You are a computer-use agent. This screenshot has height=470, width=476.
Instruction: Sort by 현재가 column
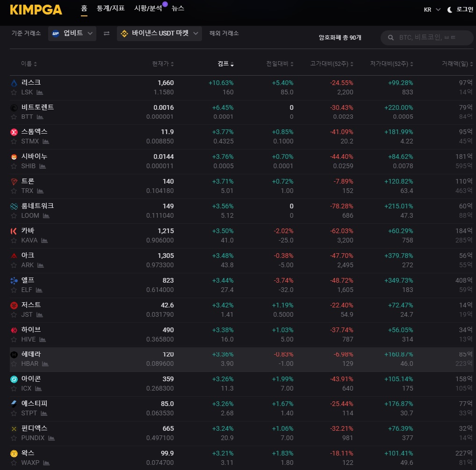[x=163, y=64]
